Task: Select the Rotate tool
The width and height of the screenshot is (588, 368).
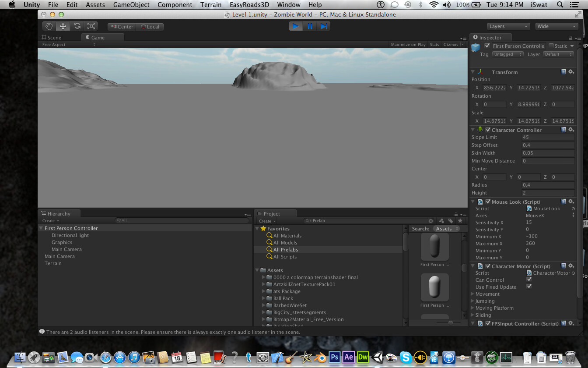Action: click(x=77, y=26)
